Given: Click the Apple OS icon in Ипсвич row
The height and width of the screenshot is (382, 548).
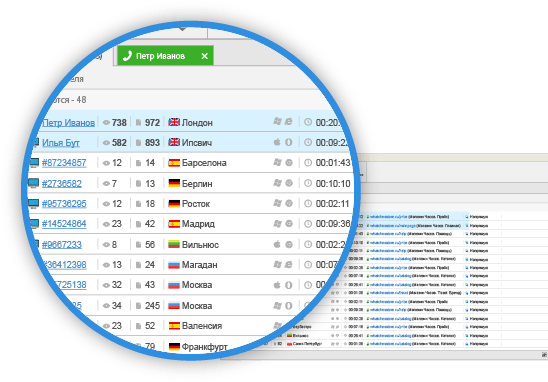Looking at the screenshot, I should (277, 142).
